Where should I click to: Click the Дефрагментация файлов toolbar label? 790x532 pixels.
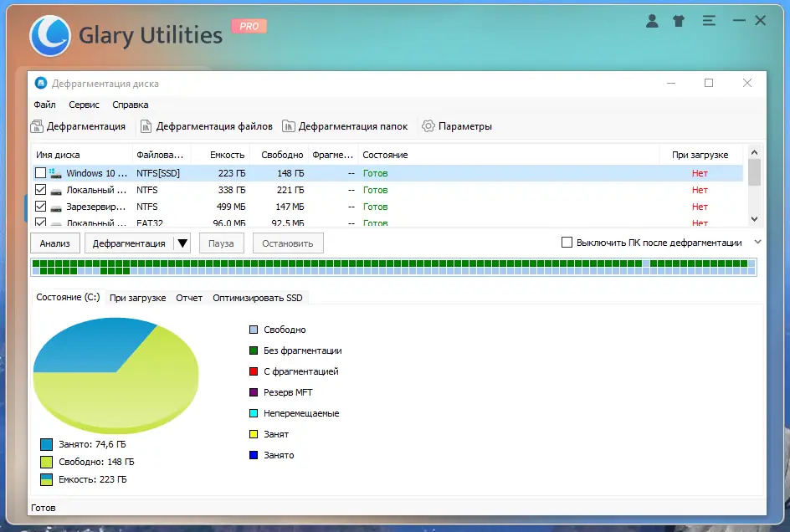click(214, 126)
